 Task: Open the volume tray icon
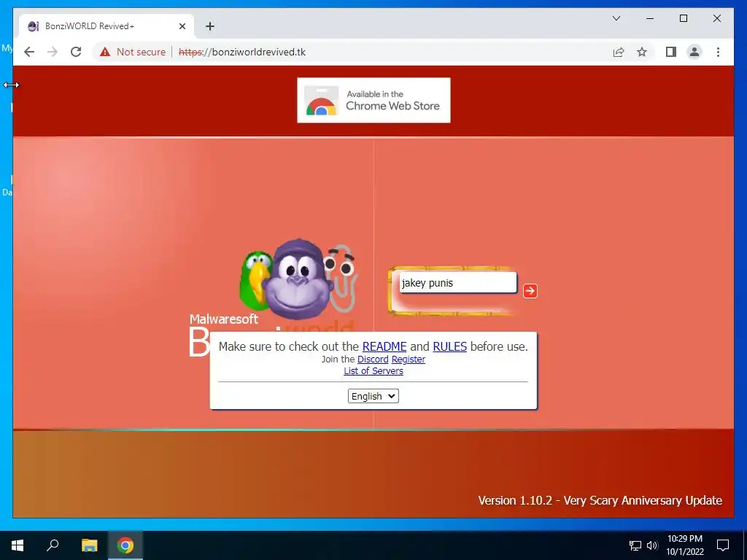pyautogui.click(x=652, y=545)
